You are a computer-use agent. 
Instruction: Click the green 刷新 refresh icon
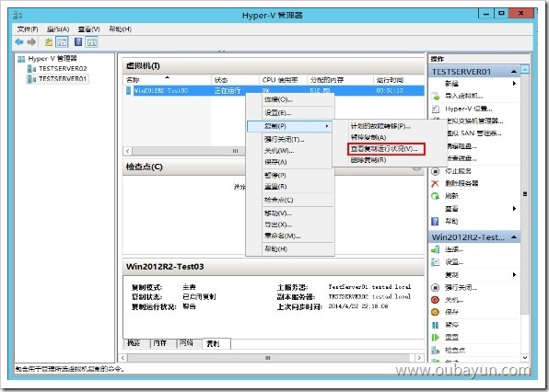435,196
